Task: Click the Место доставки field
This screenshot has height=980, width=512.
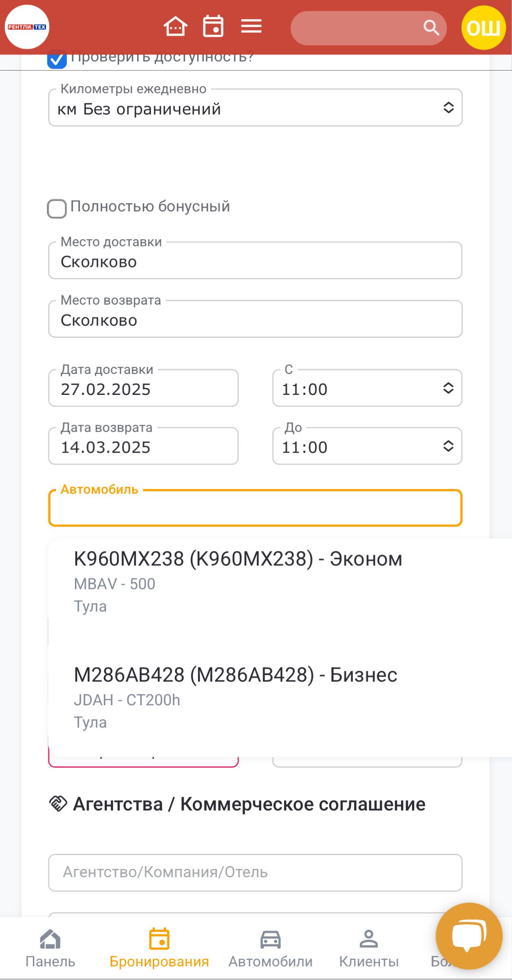Action: [x=255, y=262]
